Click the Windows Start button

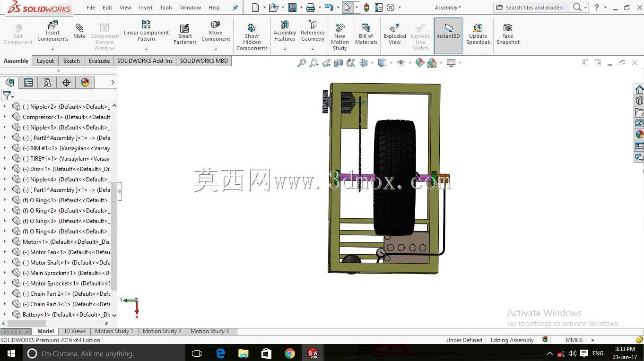point(11,353)
